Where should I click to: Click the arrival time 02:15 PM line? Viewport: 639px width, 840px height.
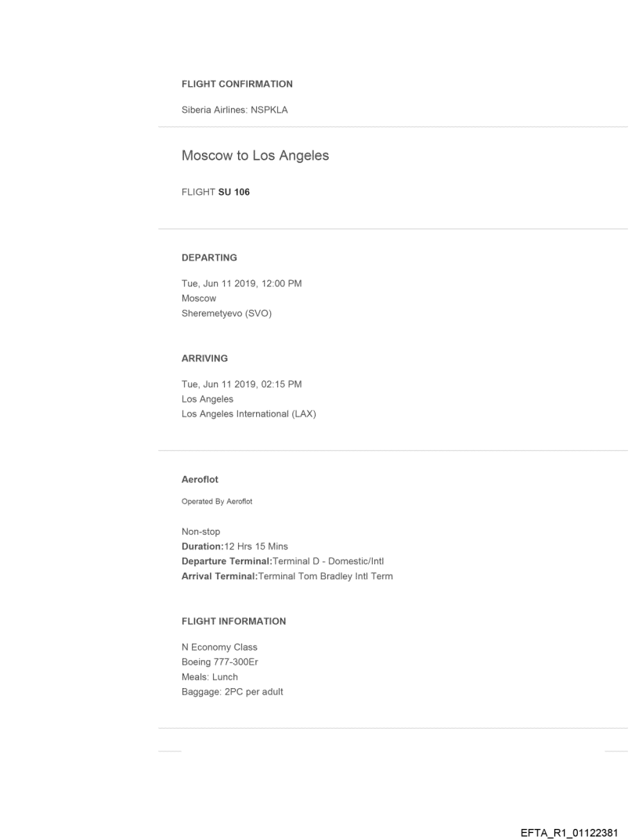[x=241, y=384]
